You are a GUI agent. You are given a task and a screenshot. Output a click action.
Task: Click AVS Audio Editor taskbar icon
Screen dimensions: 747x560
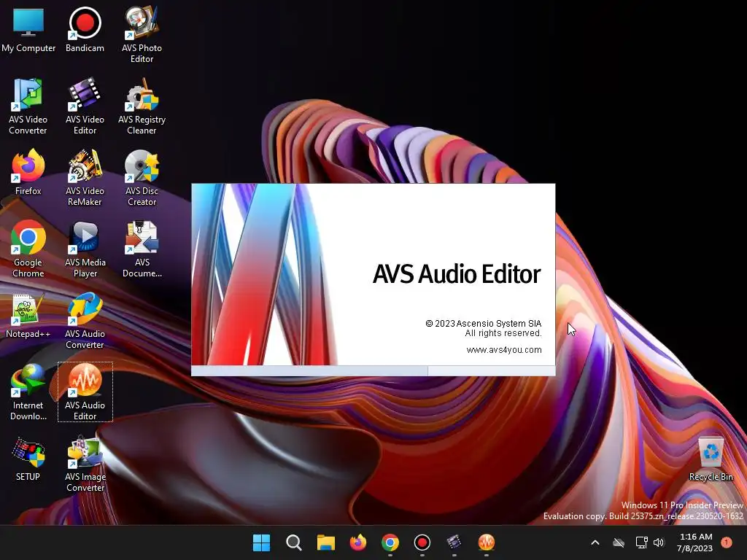point(487,542)
